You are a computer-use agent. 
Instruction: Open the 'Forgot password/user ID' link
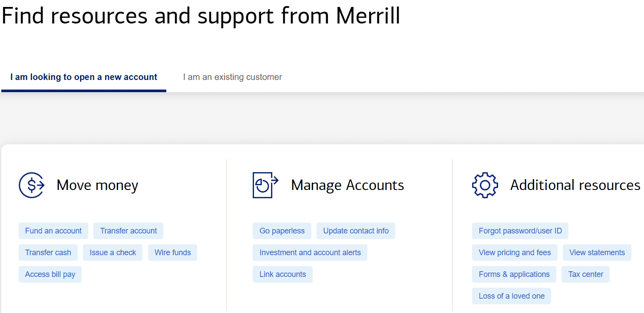pos(520,231)
